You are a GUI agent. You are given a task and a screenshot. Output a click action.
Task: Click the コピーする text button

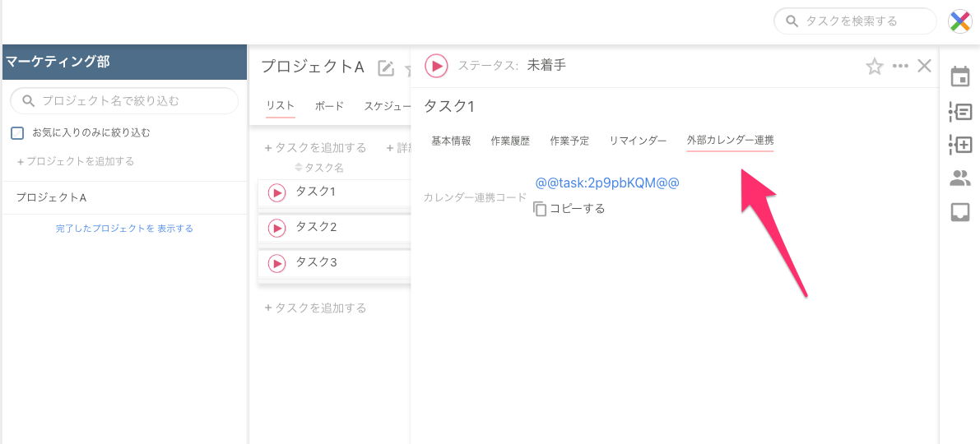[x=577, y=209]
